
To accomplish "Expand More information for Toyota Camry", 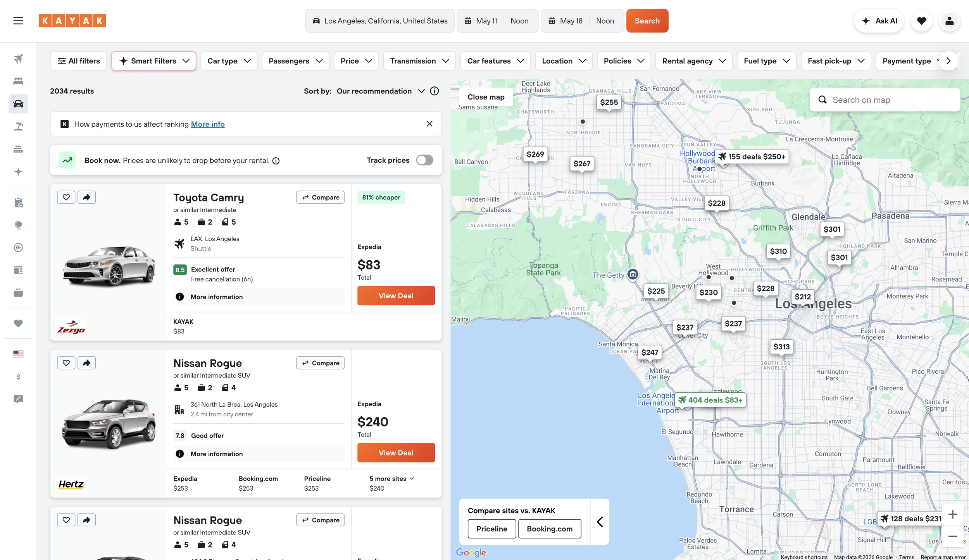I will [x=259, y=297].
